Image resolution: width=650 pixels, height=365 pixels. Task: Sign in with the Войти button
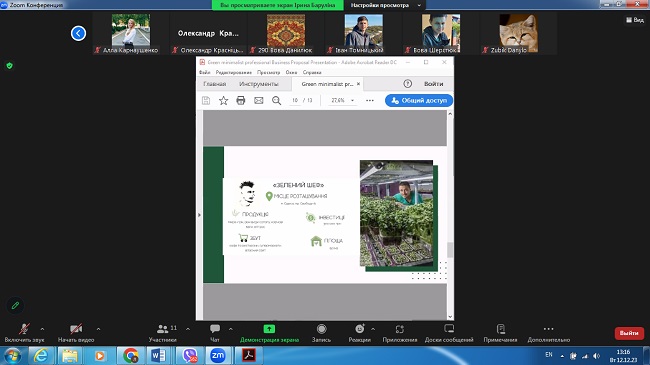pos(433,84)
